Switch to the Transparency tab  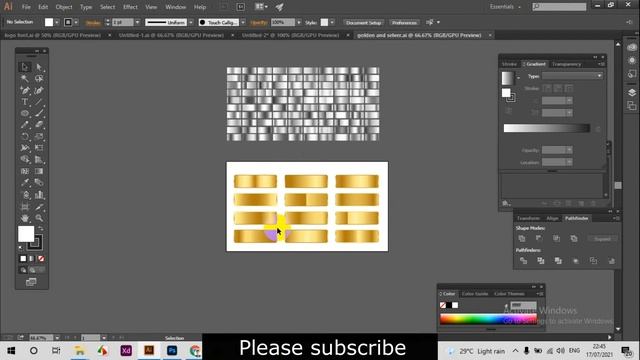[x=566, y=64]
